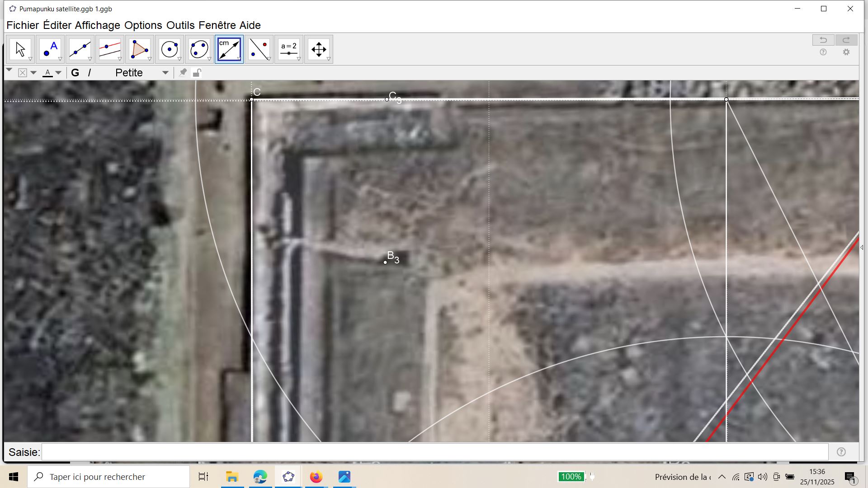Viewport: 868px width, 488px height.
Task: Select the Move arrow tool
Action: click(20, 49)
